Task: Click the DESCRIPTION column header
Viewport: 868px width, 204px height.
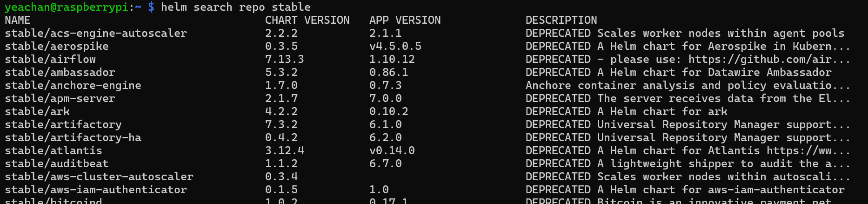Action: pyautogui.click(x=561, y=20)
